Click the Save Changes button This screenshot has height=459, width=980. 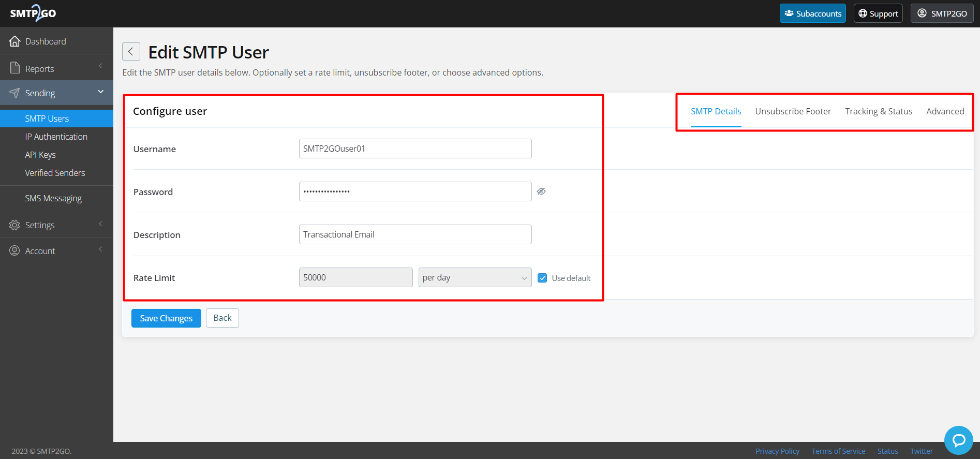tap(166, 318)
